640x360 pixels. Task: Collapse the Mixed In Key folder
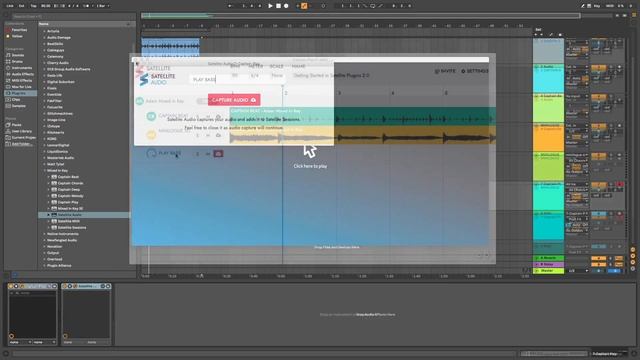click(44, 171)
